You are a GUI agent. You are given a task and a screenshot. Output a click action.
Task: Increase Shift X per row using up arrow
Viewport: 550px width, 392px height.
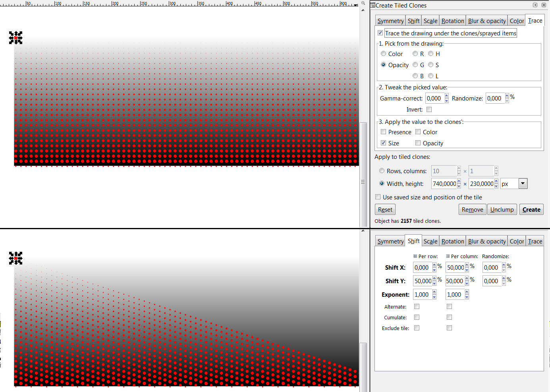coord(434,265)
